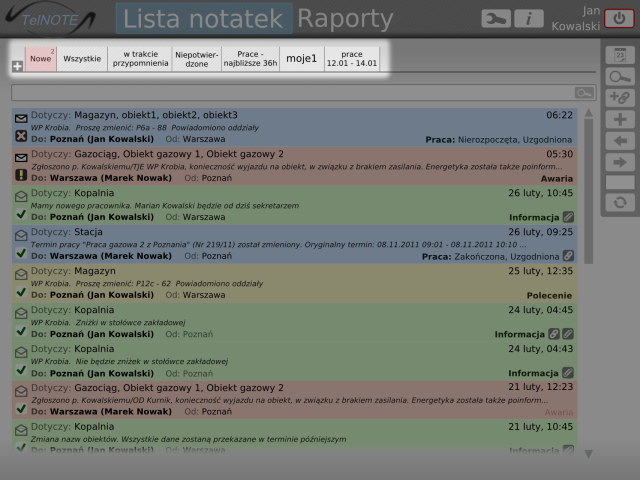Viewport: 640px width, 480px height.
Task: Click '21 luty, 12:23' timestamp
Action: [x=540, y=387]
